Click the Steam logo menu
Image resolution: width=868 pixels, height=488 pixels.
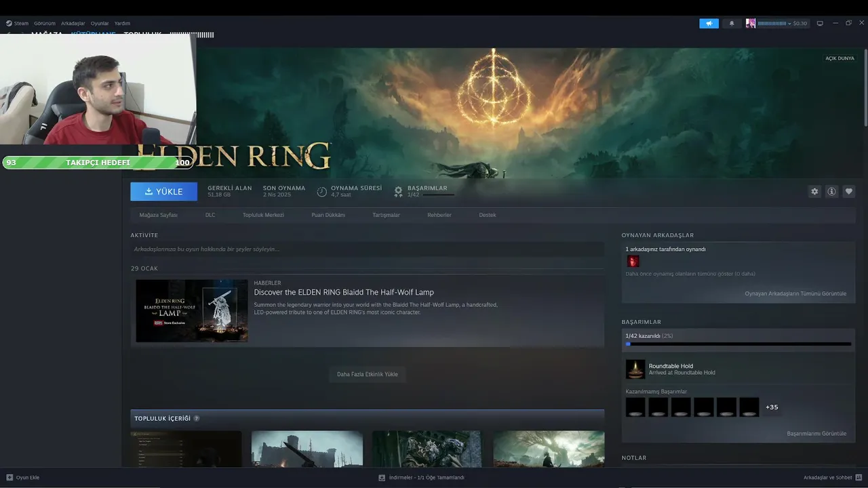tap(9, 23)
